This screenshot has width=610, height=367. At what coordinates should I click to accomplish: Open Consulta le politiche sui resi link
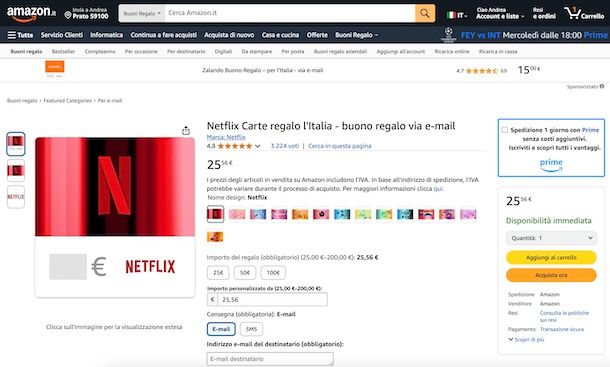(x=564, y=316)
